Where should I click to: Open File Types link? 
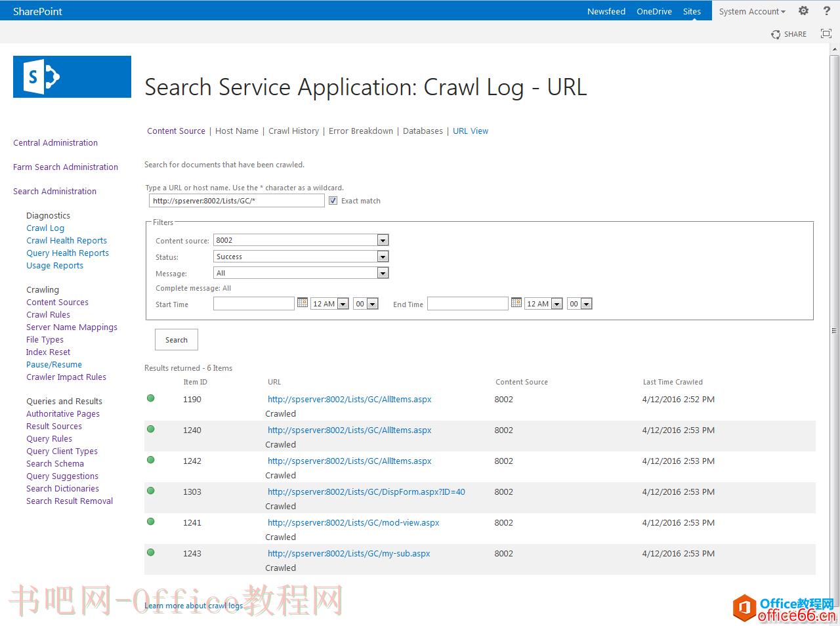(45, 339)
